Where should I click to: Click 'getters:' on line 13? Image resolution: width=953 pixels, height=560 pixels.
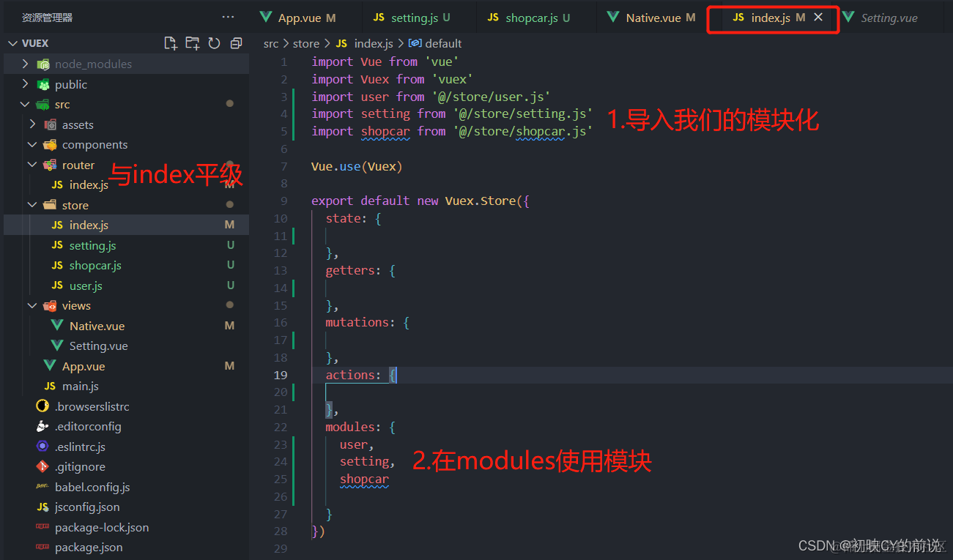[354, 271]
